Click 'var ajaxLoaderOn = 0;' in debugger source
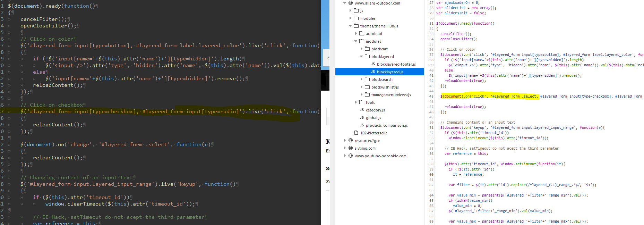The height and width of the screenshot is (225, 644). pyautogui.click(x=458, y=3)
